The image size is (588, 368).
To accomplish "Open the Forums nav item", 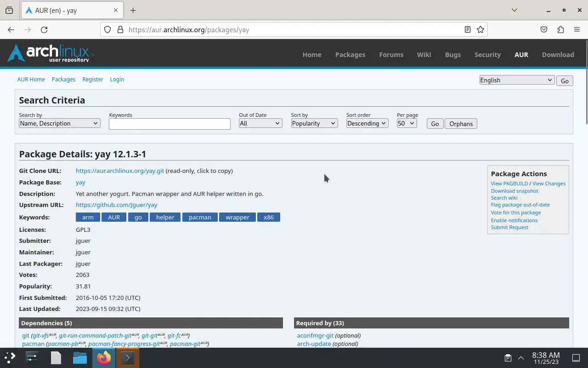I will (391, 54).
